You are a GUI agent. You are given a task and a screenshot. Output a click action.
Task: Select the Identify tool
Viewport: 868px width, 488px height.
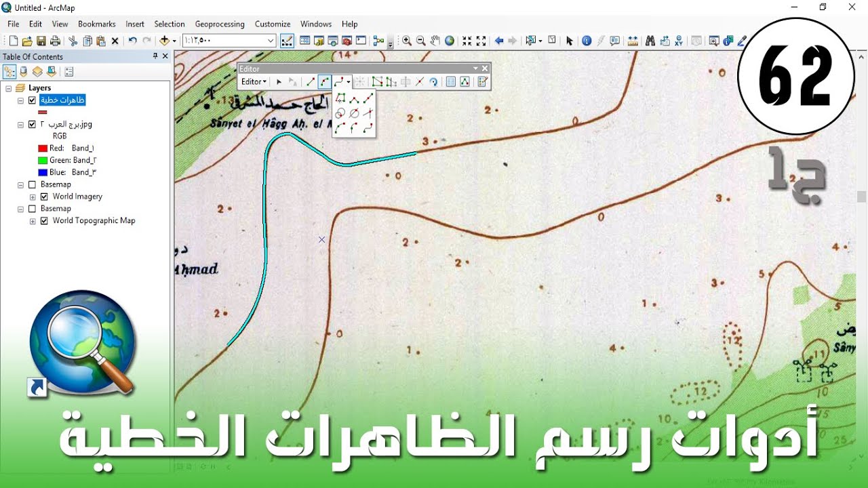coord(587,41)
